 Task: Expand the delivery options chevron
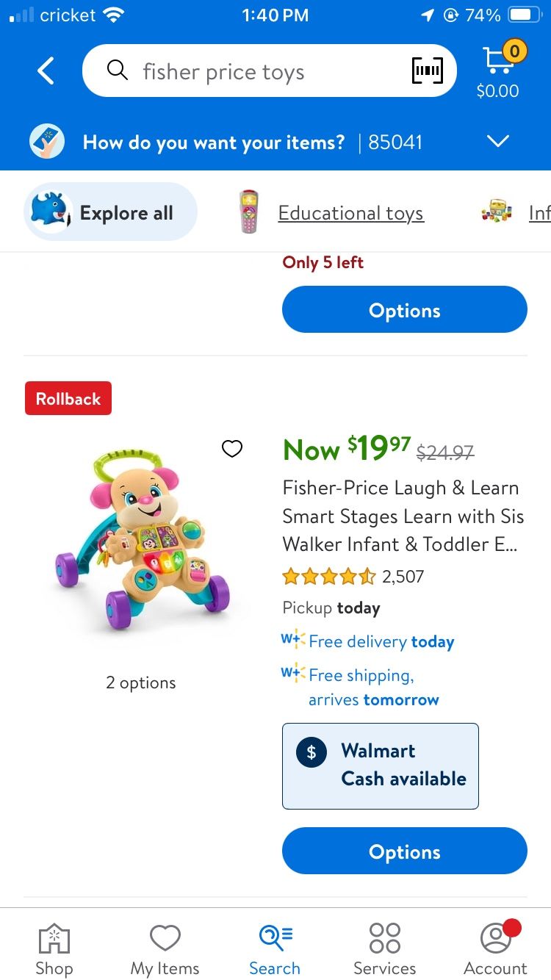498,141
